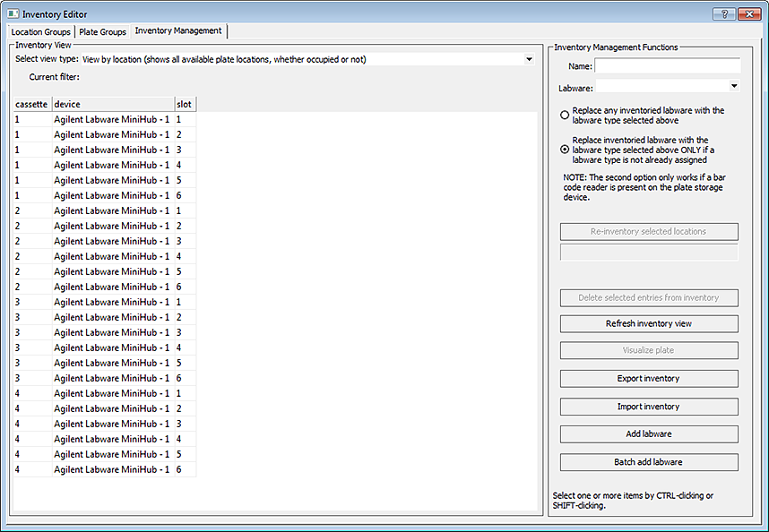
Task: Click Batch add labware button
Action: pos(649,462)
